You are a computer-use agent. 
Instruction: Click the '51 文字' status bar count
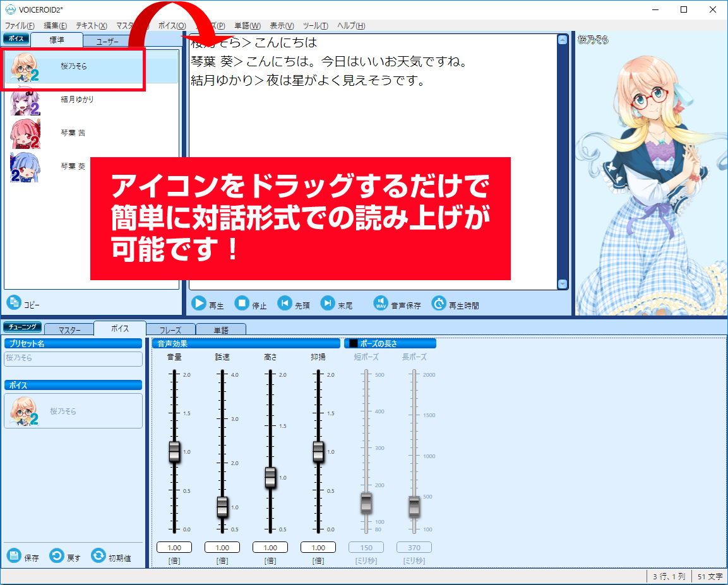point(710,576)
